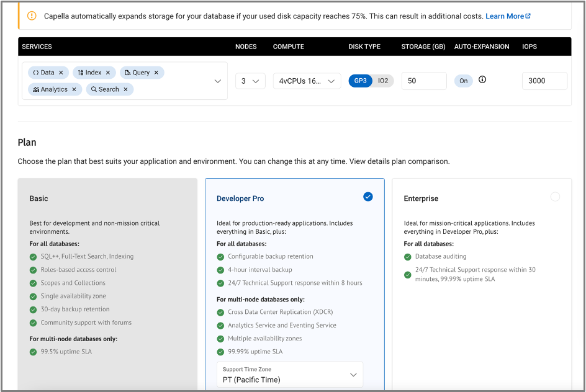Click the COMPUTE column header

click(x=289, y=47)
